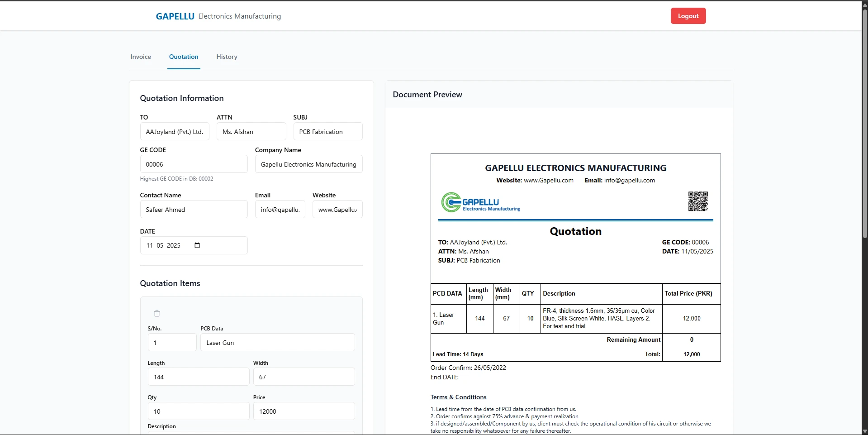Image resolution: width=868 pixels, height=435 pixels.
Task: Focus the DATE input field
Action: (x=194, y=245)
